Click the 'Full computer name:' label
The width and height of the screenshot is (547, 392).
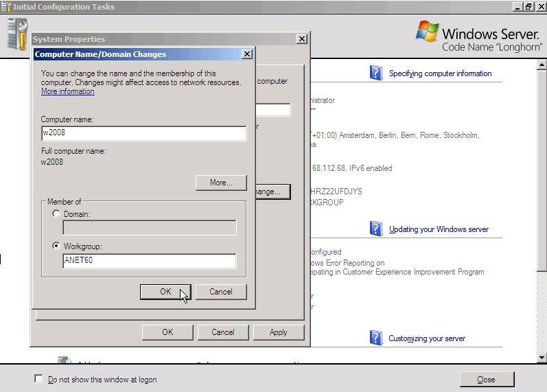(73, 151)
